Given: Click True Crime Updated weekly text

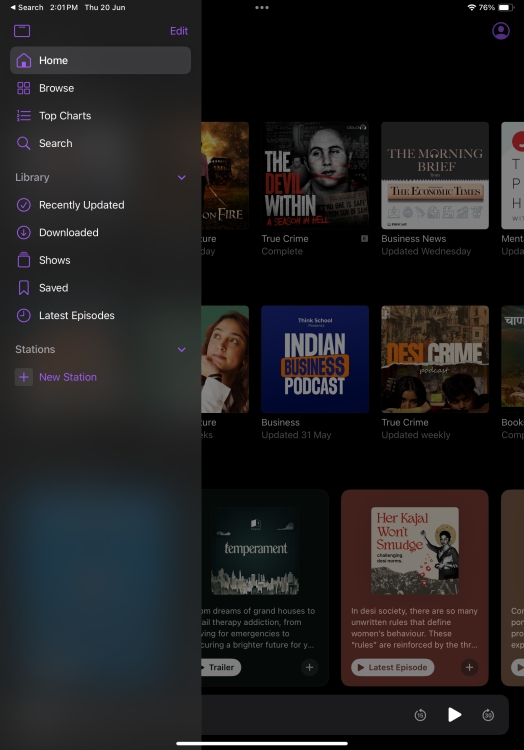Looking at the screenshot, I should tap(416, 429).
